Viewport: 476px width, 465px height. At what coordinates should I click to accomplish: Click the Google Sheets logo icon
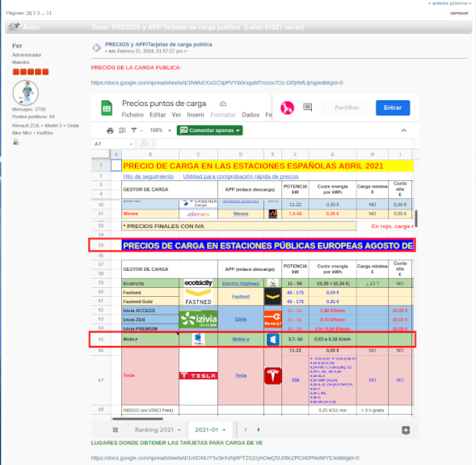coord(107,108)
